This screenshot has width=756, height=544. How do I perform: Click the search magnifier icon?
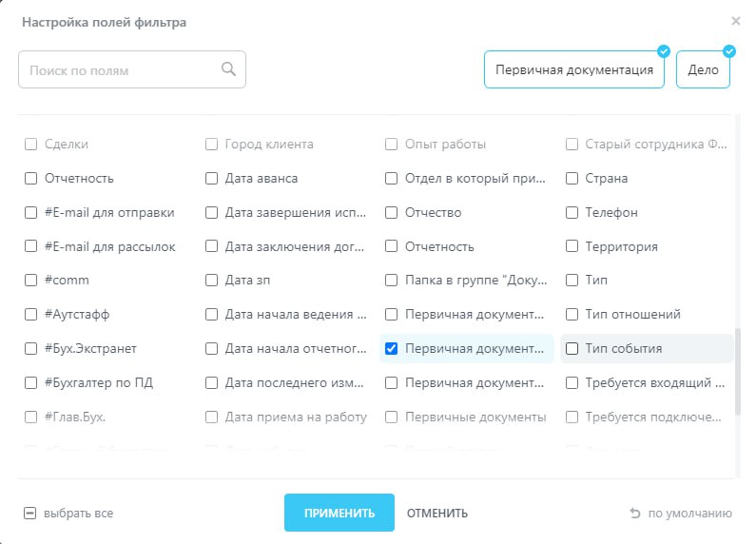[228, 68]
